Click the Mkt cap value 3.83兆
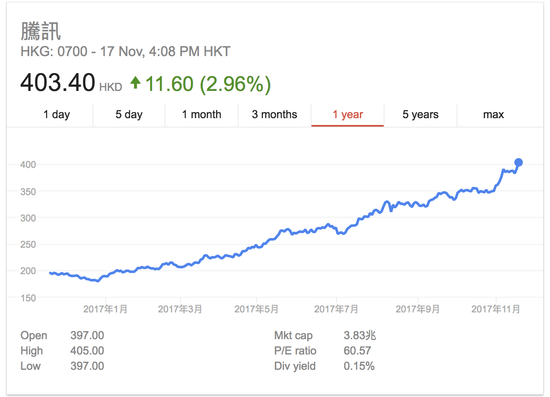Image resolution: width=550 pixels, height=397 pixels. click(x=360, y=335)
